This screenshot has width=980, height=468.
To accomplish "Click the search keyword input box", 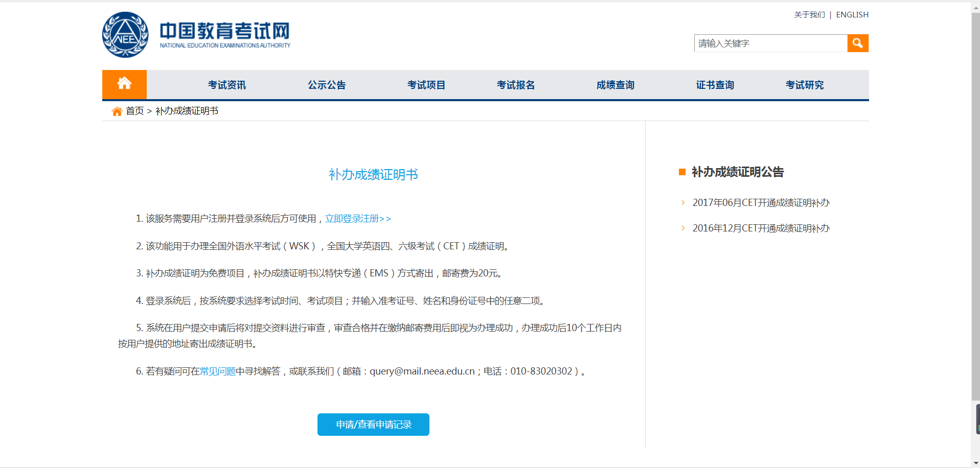I will (767, 43).
